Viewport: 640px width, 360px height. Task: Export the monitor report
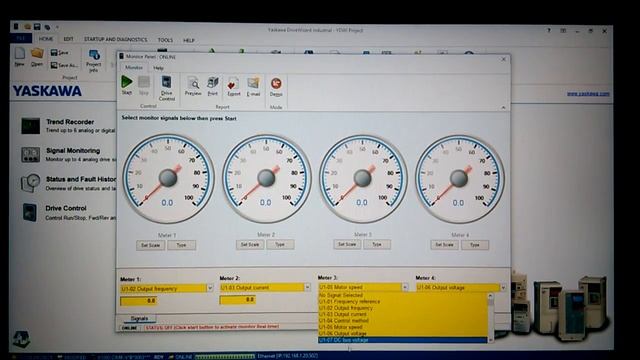(x=233, y=87)
